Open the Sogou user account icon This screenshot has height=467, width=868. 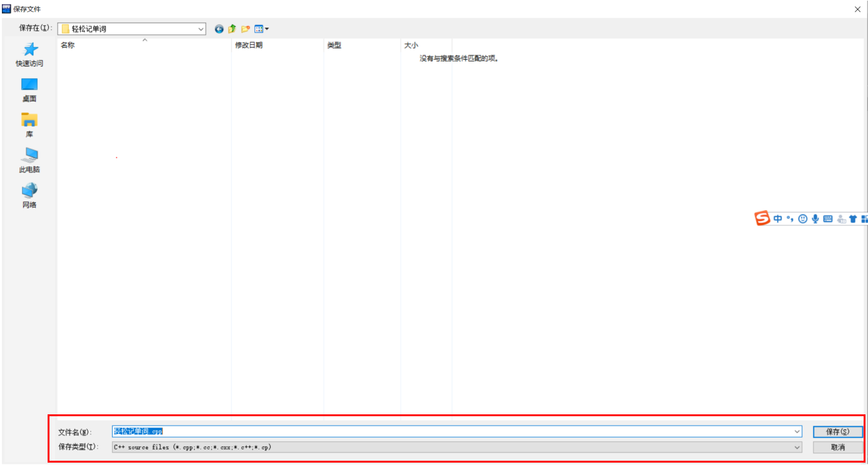841,219
